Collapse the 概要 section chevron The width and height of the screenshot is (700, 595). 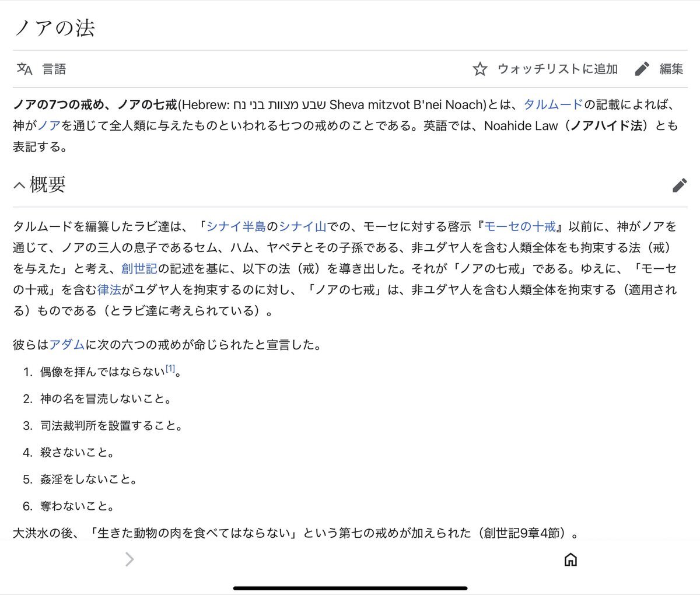(x=19, y=185)
